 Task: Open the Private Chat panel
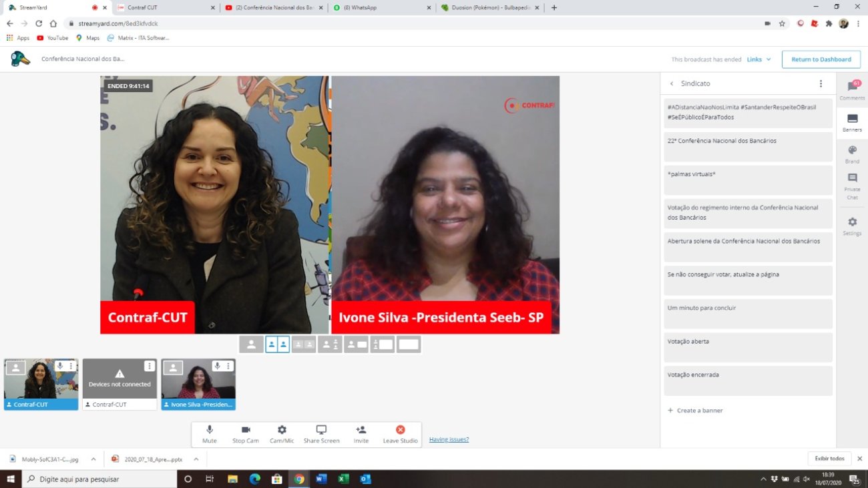click(852, 182)
